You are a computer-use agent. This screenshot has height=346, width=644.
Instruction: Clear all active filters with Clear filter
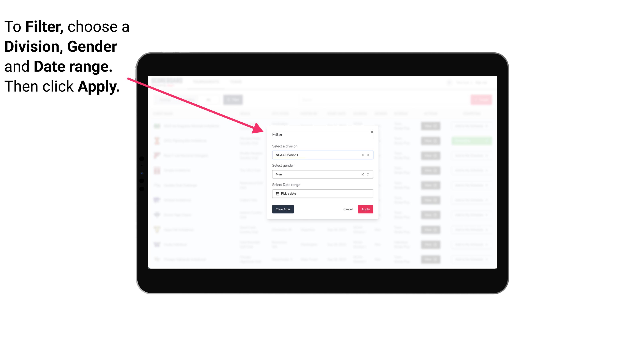283,209
